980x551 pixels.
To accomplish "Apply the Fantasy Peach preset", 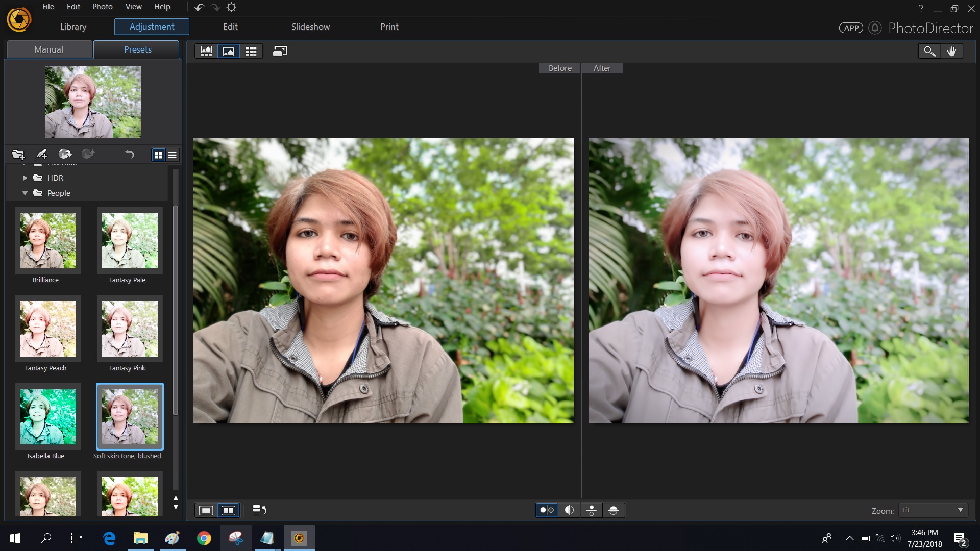I will coord(48,329).
